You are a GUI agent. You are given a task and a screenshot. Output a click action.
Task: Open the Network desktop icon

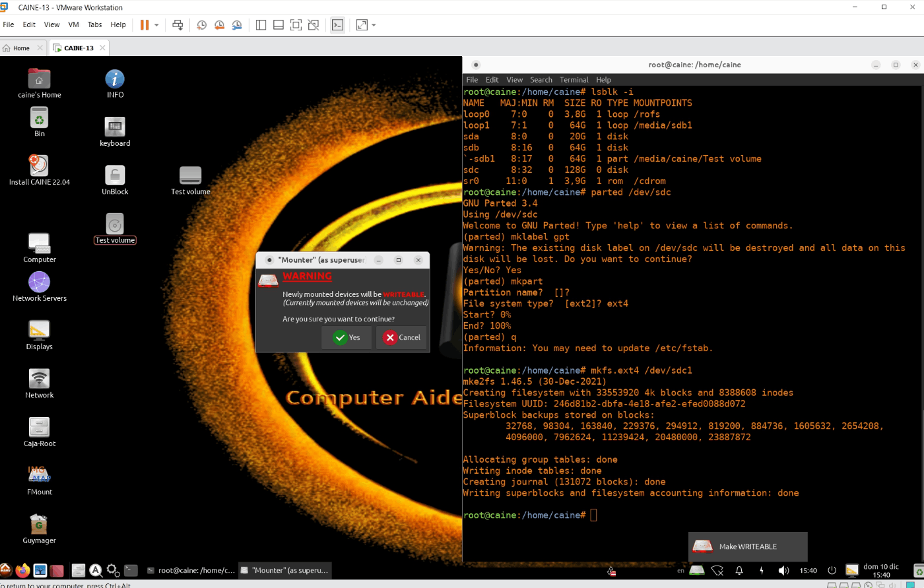coord(40,383)
